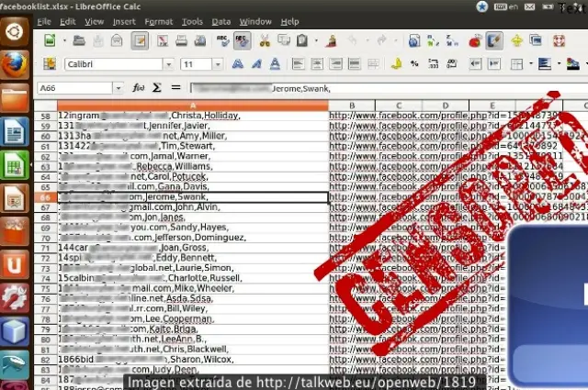Image resolution: width=588 pixels, height=390 pixels.
Task: Toggle AutoSpellcheck on or off
Action: (243, 40)
